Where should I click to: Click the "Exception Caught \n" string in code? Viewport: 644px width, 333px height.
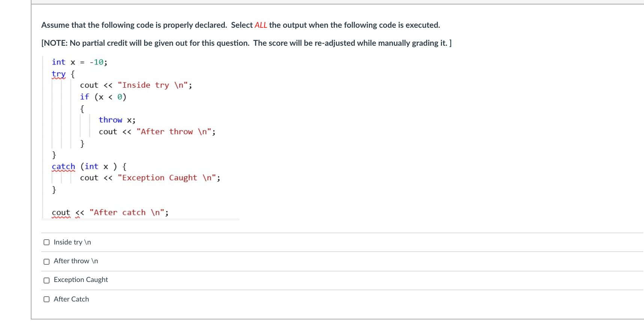click(167, 178)
